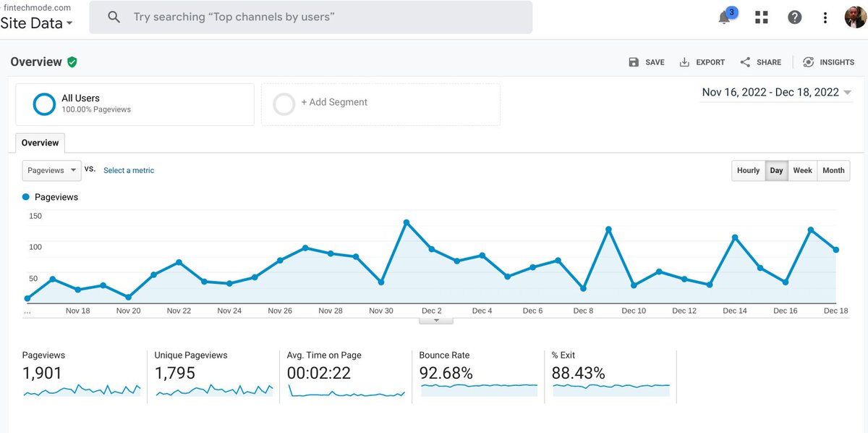Click the green verified shield icon
The width and height of the screenshot is (868, 433).
[72, 62]
